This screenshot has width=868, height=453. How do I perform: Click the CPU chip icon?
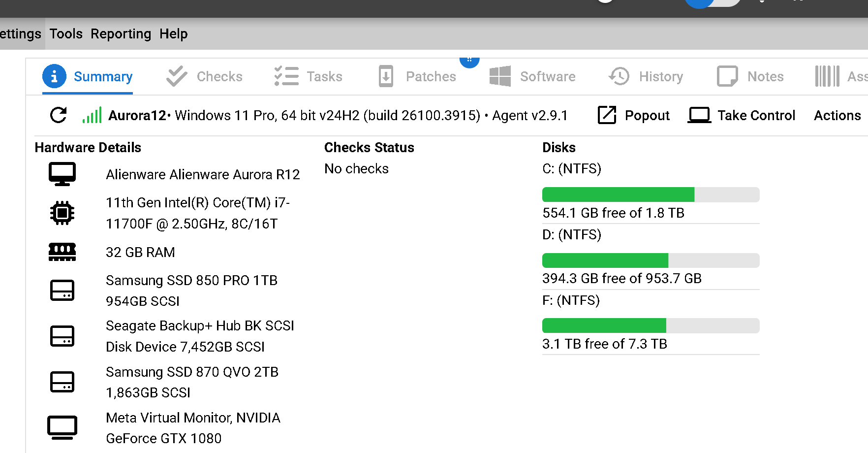tap(62, 213)
